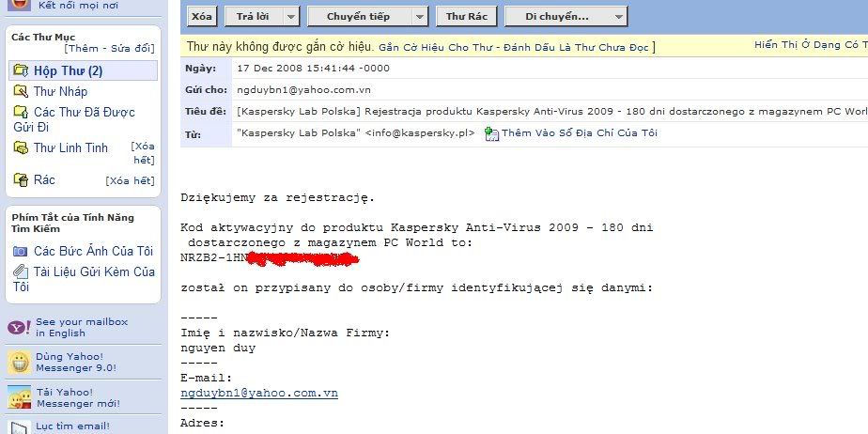The width and height of the screenshot is (868, 434).
Task: Click the Thêm folder link
Action: pyautogui.click(x=83, y=49)
